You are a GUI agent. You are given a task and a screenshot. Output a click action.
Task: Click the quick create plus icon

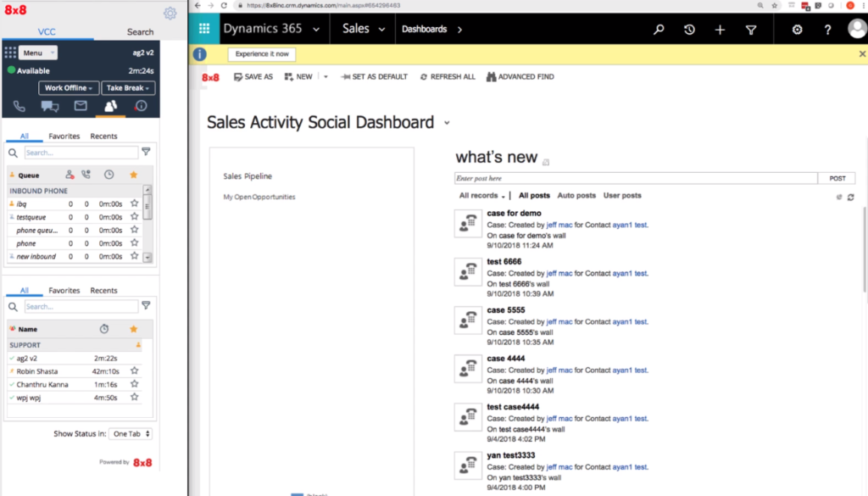720,30
